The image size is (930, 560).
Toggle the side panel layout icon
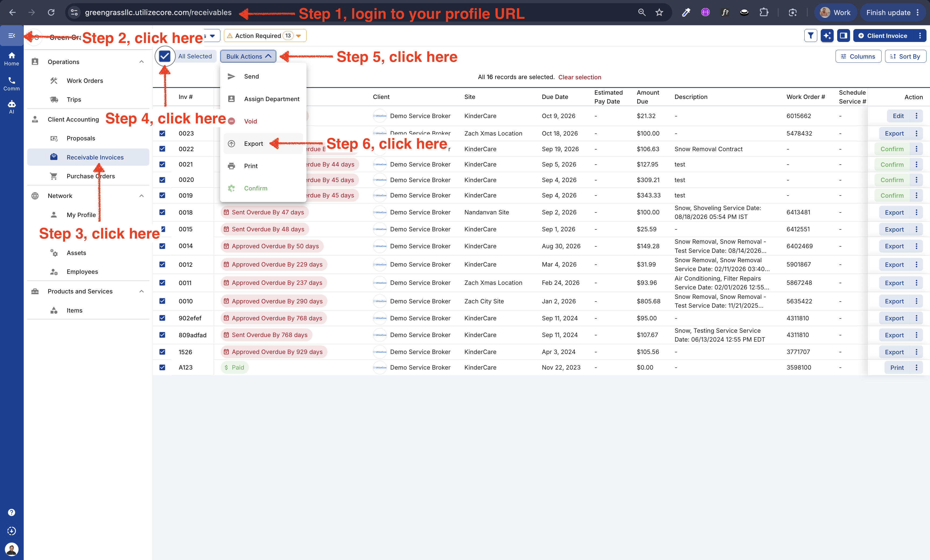843,36
